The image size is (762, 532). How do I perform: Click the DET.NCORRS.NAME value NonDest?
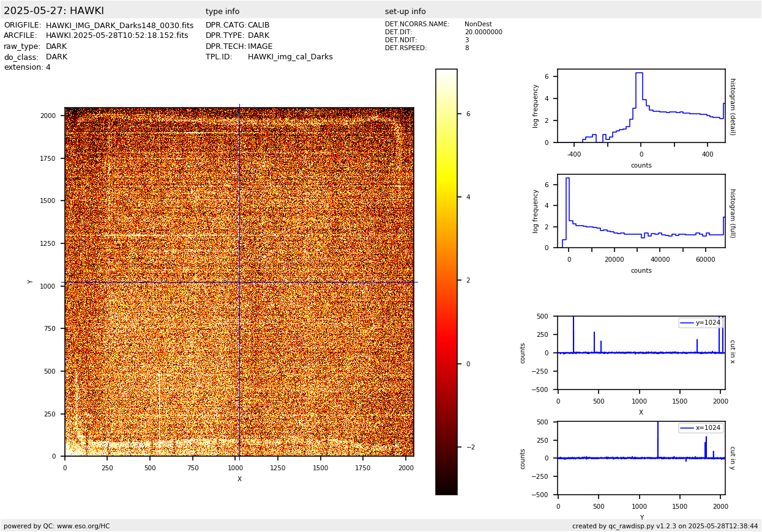[x=478, y=24]
